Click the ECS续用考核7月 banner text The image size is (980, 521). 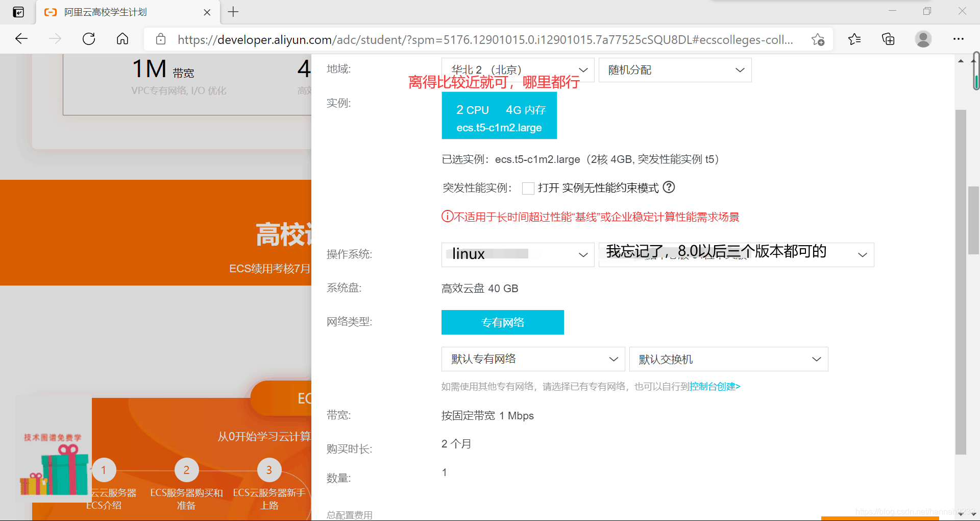point(269,269)
